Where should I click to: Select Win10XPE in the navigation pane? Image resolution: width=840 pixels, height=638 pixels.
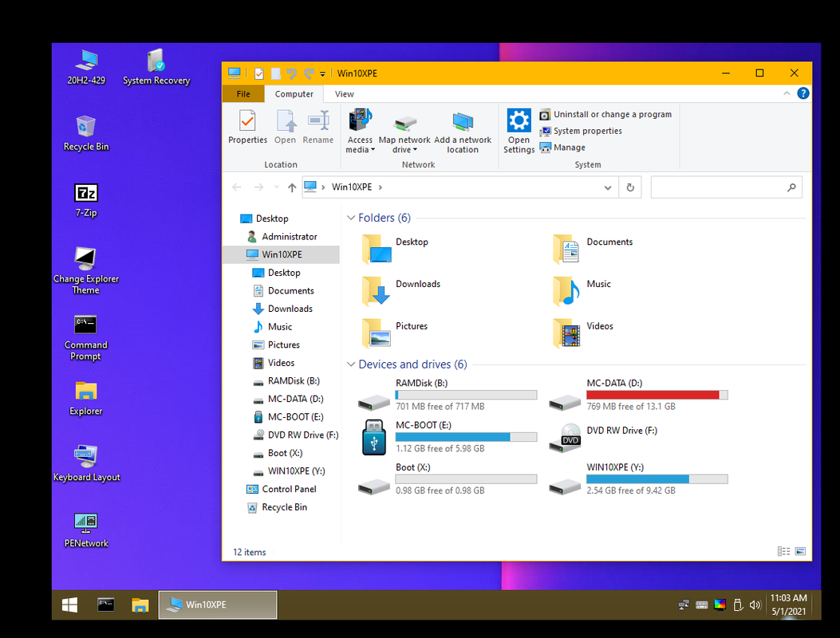(x=282, y=254)
